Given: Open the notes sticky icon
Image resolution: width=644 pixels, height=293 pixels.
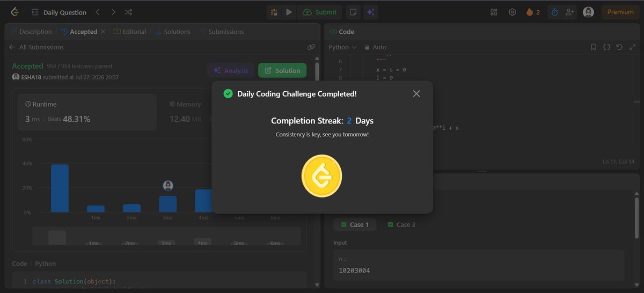Looking at the screenshot, I should (x=353, y=12).
